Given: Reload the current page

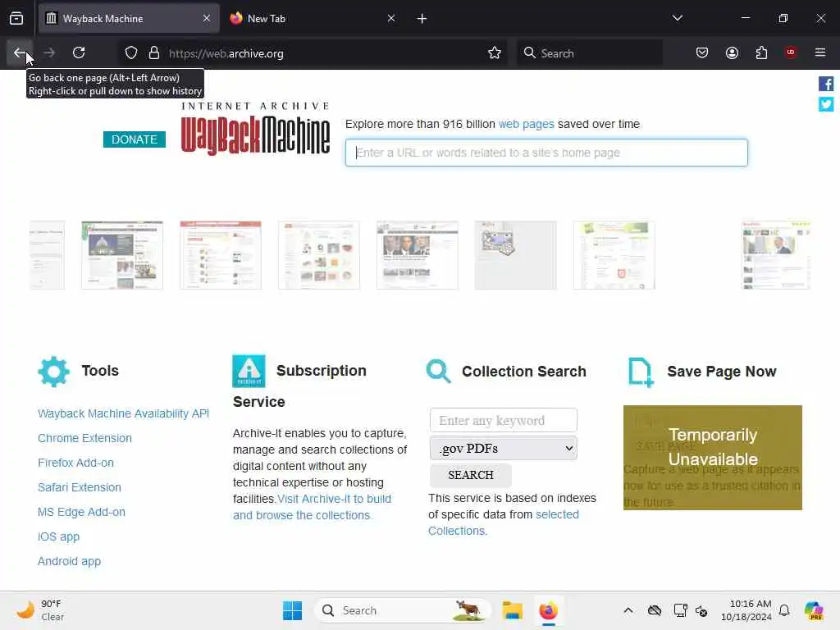Looking at the screenshot, I should (79, 52).
